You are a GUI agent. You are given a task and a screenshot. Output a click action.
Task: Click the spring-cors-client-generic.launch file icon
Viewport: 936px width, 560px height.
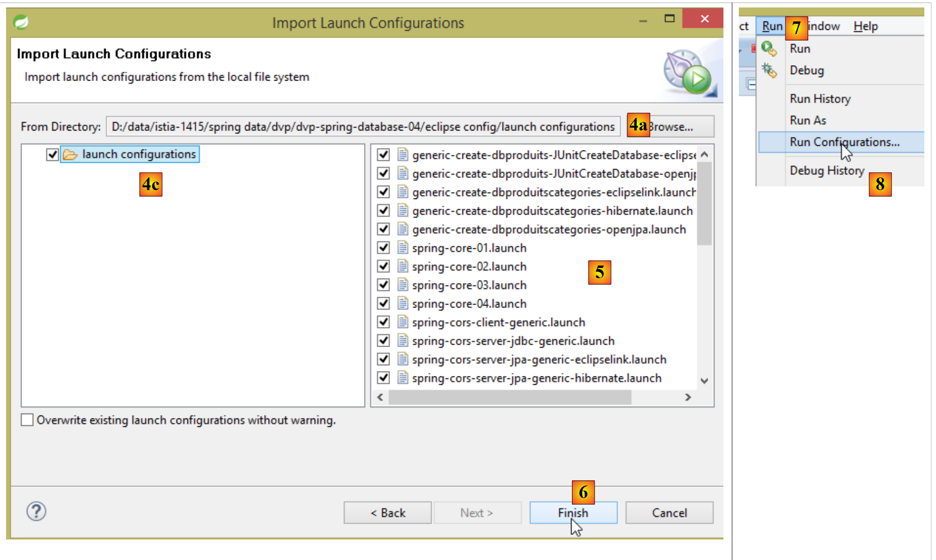[403, 322]
